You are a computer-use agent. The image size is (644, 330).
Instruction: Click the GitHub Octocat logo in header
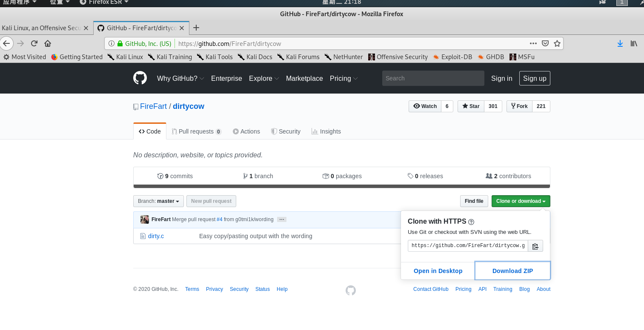pyautogui.click(x=140, y=78)
